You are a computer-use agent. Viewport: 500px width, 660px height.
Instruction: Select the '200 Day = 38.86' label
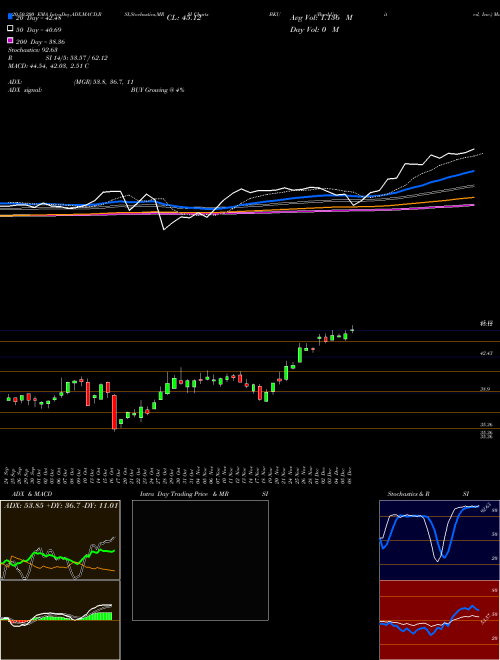[x=40, y=42]
